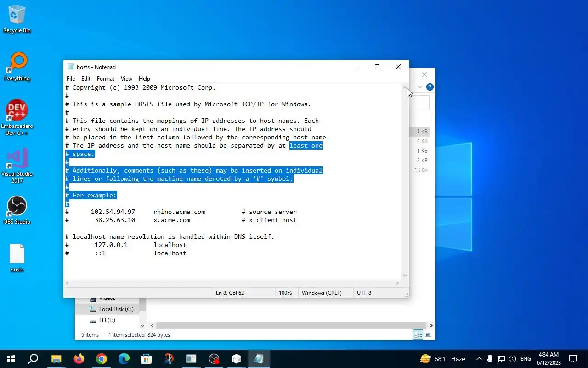This screenshot has width=588, height=368.
Task: Open the View menu in Notepad
Action: point(126,79)
